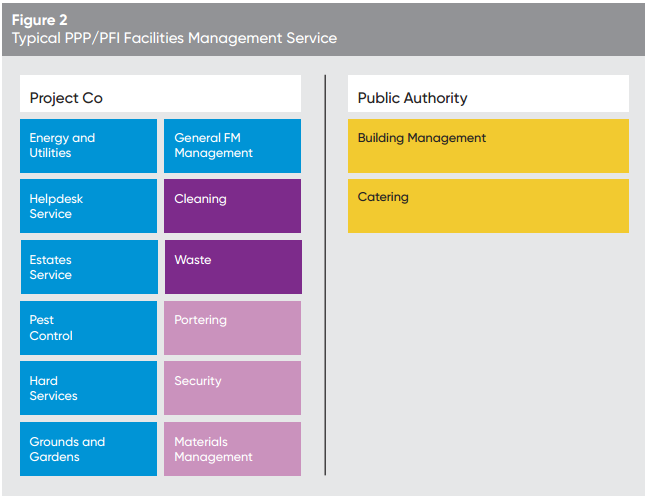Click the Estates Service box
Viewport: 649px width, 500px height.
(x=88, y=267)
